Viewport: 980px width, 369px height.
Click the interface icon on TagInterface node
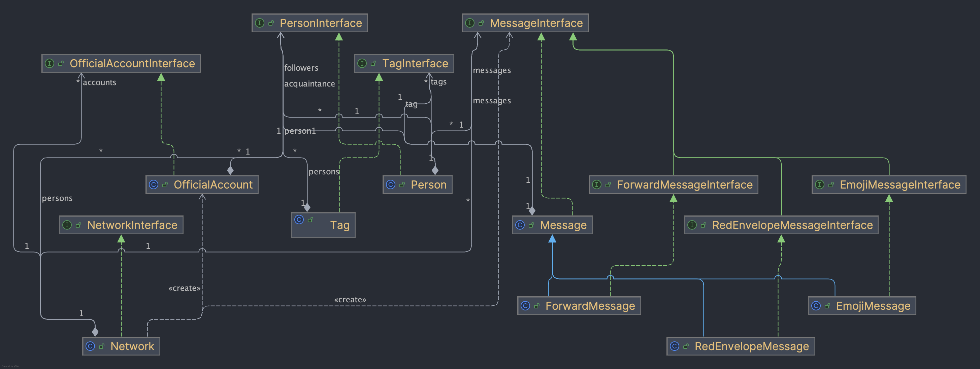362,63
